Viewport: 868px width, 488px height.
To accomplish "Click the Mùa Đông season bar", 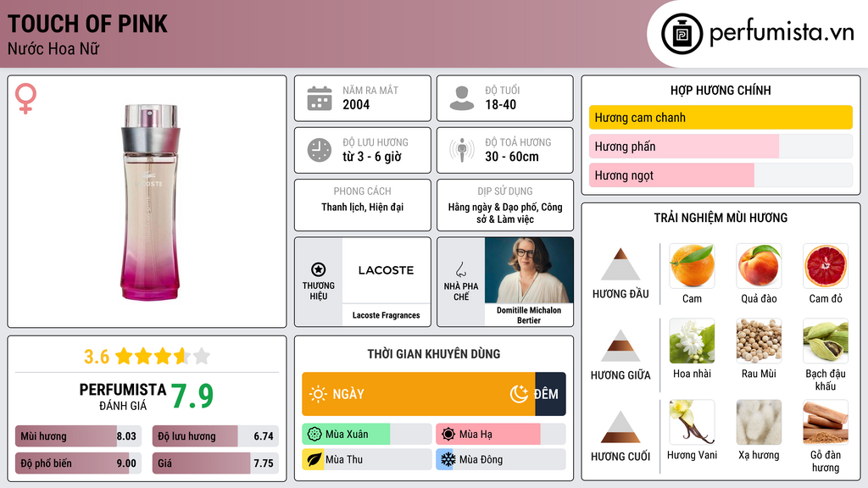I will pos(500,459).
